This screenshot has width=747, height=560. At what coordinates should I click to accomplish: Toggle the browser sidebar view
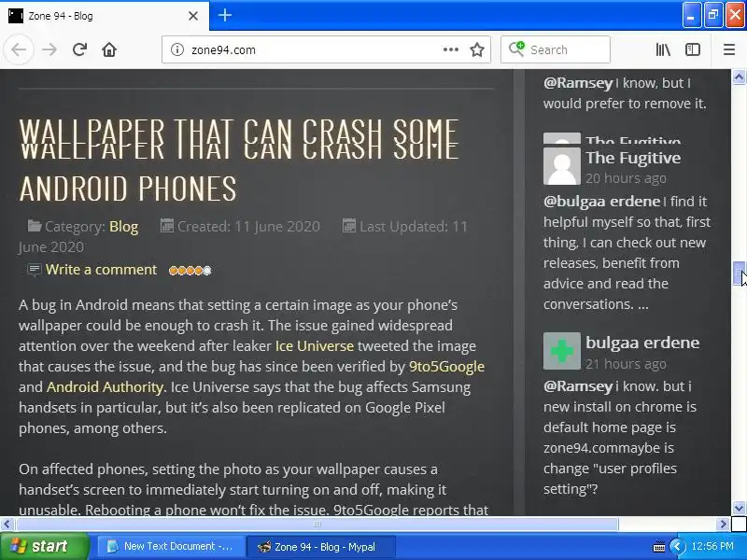pyautogui.click(x=692, y=49)
